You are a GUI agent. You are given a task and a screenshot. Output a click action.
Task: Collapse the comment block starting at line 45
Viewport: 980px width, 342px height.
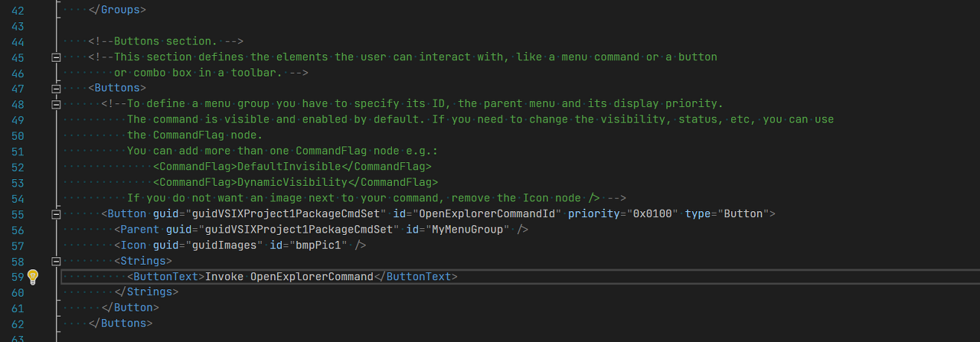click(55, 57)
